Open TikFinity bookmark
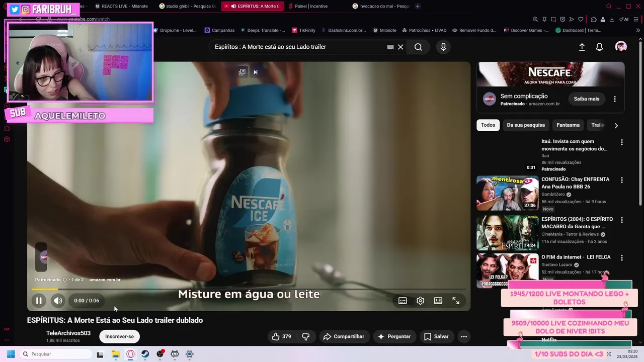 (x=303, y=30)
